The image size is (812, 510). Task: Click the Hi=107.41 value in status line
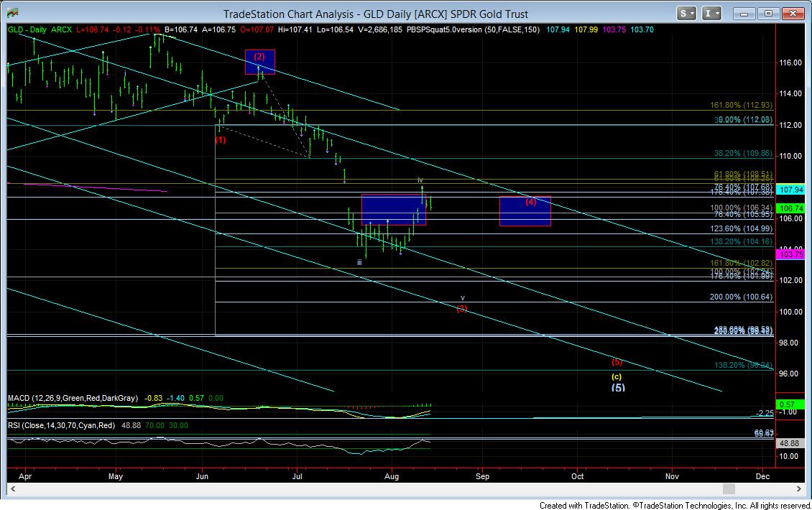[295, 30]
